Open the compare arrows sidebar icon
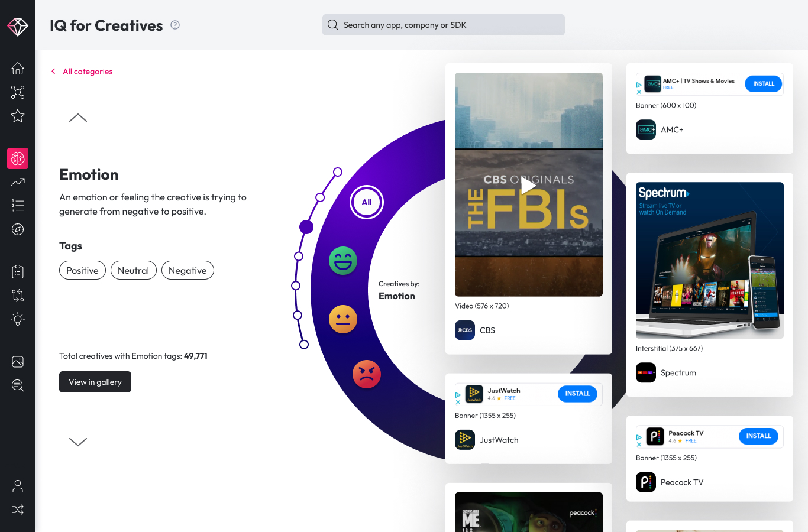 18,296
